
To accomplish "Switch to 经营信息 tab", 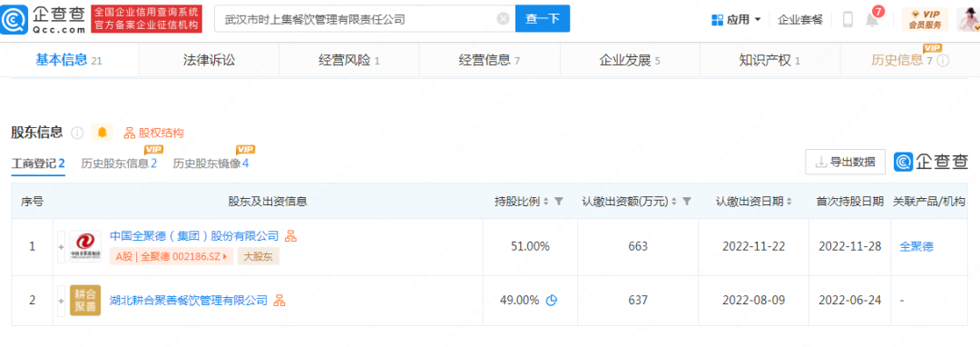I will 489,61.
